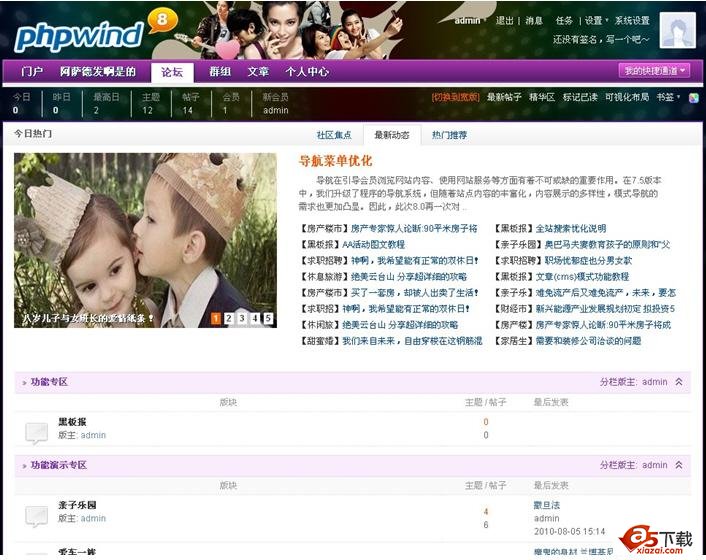Screen dimensions: 706x560
Task: Click the phpwind logo
Action: pyautogui.click(x=79, y=36)
